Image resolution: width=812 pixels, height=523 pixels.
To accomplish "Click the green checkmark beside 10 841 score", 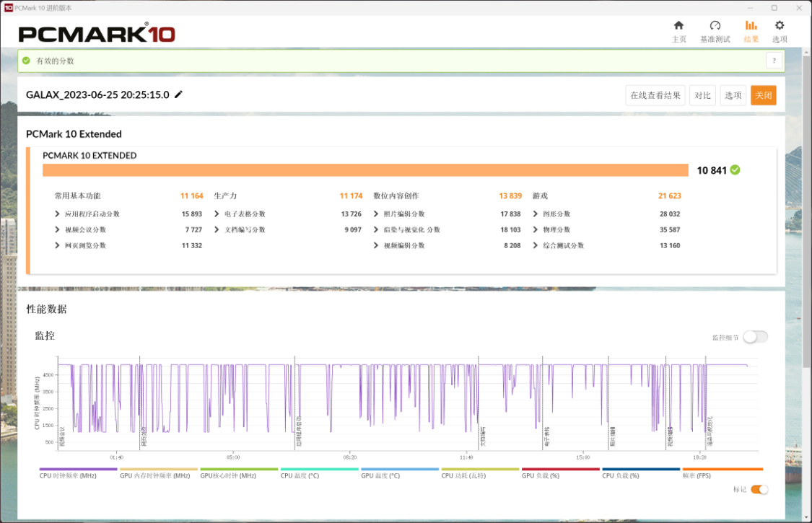I will click(x=735, y=170).
